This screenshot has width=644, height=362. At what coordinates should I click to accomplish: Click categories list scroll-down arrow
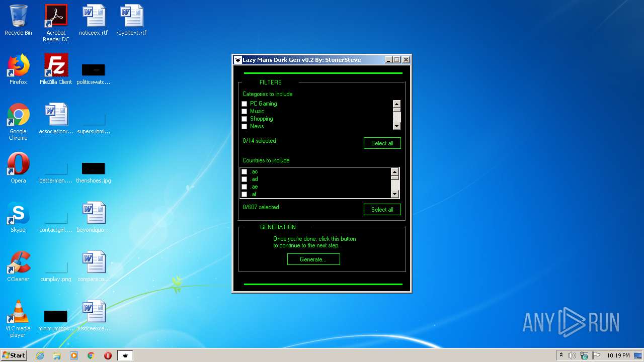coord(396,126)
